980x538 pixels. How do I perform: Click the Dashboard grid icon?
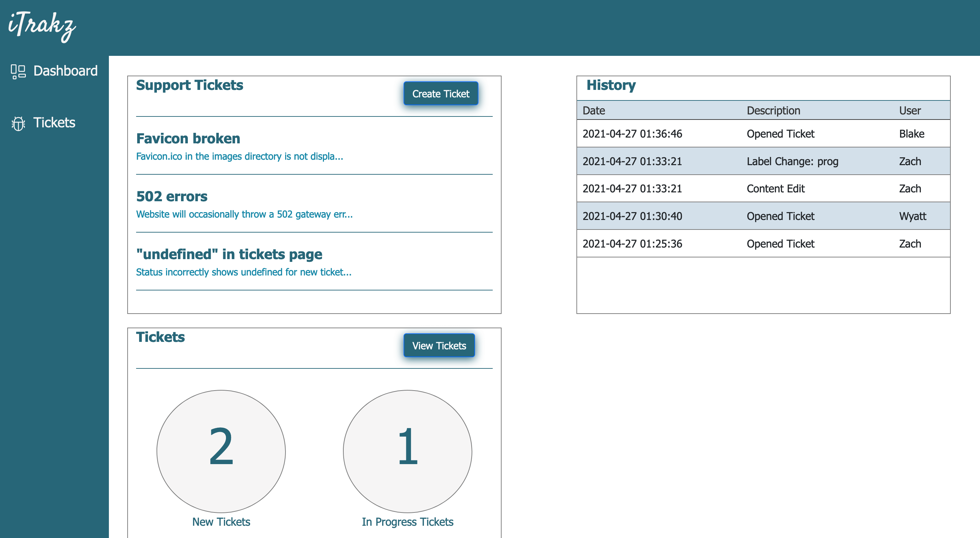point(18,71)
